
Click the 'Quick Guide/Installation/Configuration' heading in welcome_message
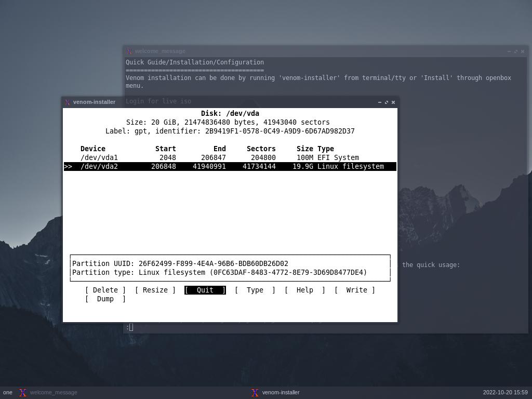[x=195, y=62]
